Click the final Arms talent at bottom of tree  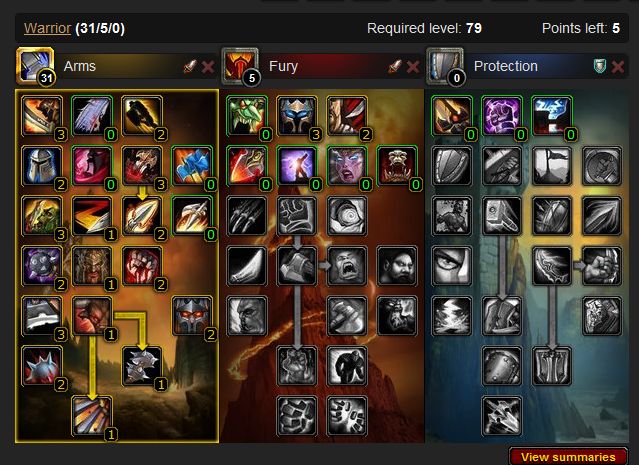pyautogui.click(x=92, y=416)
